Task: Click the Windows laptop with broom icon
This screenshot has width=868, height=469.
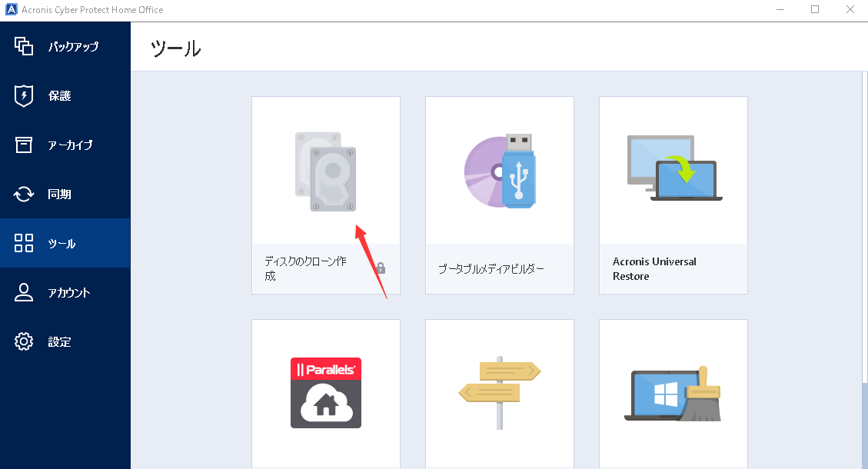Action: tap(673, 394)
